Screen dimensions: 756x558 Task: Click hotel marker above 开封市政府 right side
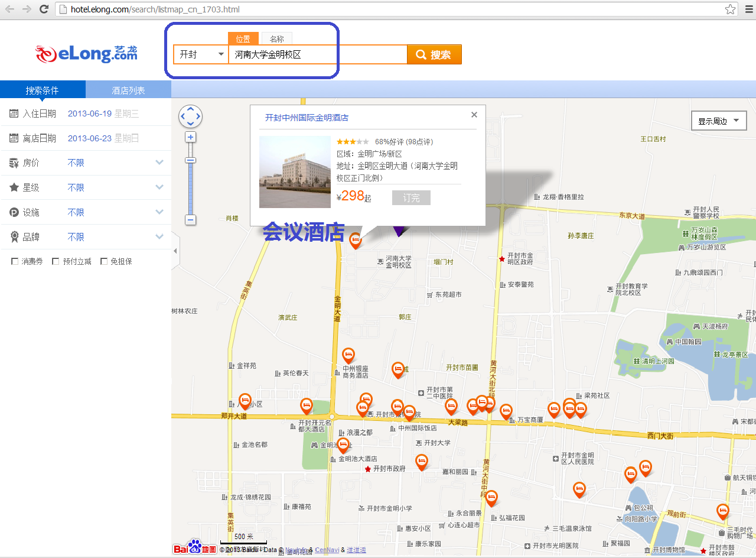[421, 462]
